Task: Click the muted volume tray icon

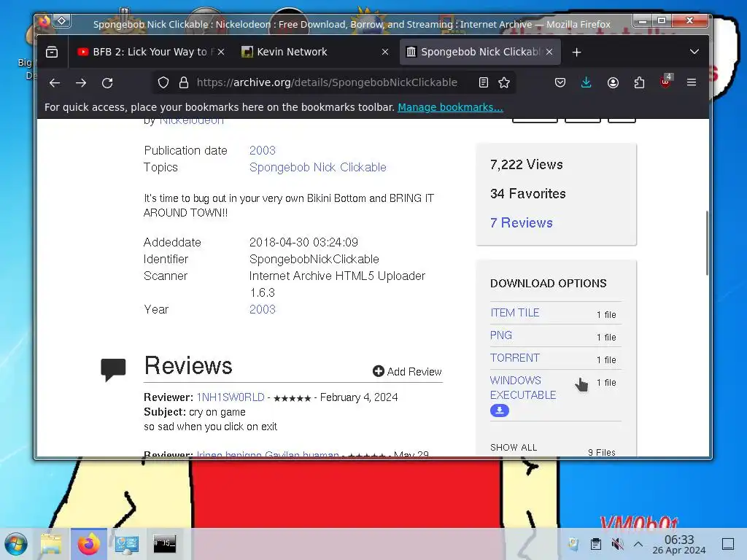Action: tap(617, 544)
